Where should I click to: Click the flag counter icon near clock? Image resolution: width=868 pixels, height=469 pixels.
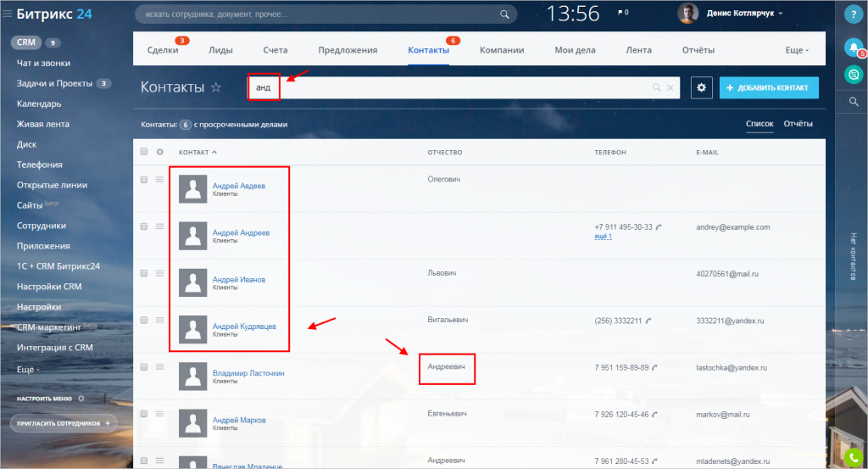(x=623, y=12)
